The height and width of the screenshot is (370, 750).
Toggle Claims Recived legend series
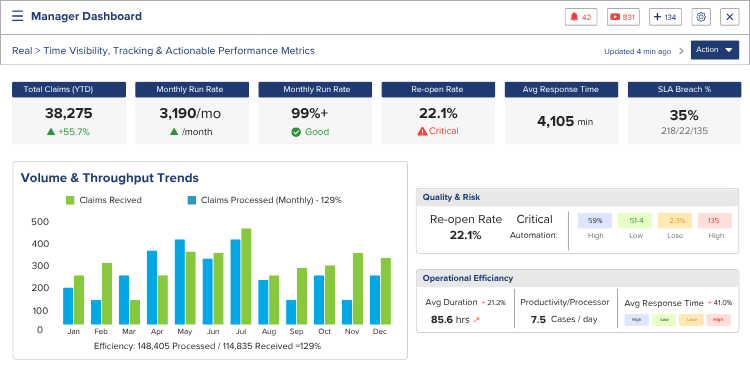[103, 200]
